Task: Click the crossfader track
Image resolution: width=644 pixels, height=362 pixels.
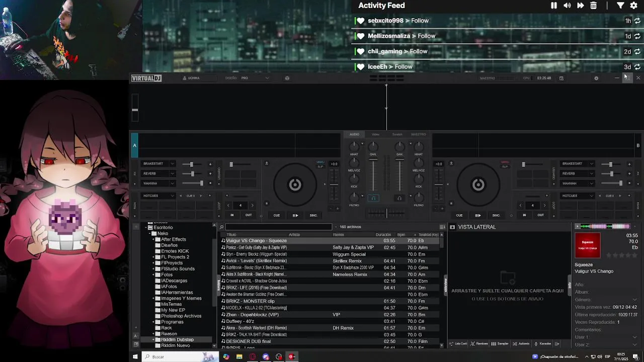Action: tap(386, 213)
